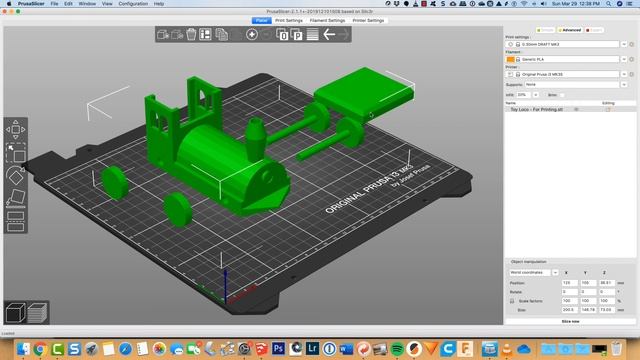Click the Infill percentage field

coord(523,95)
